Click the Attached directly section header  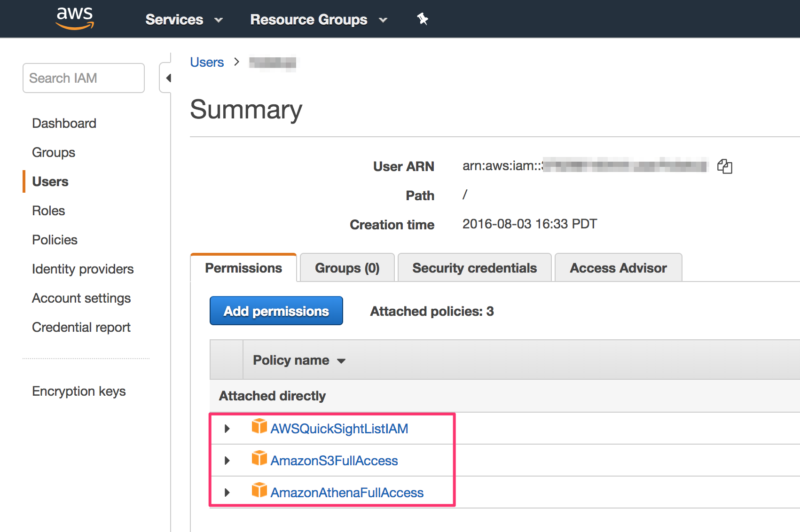click(x=272, y=396)
